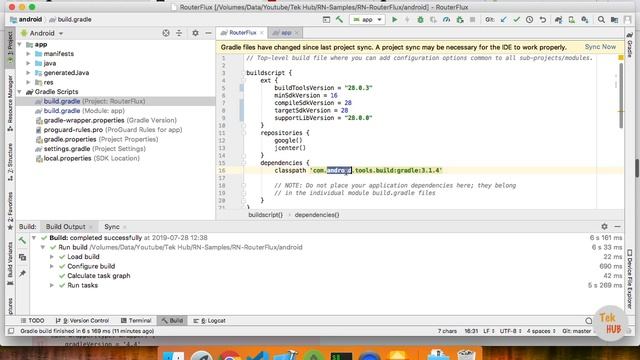Expand the java folder

[29, 63]
